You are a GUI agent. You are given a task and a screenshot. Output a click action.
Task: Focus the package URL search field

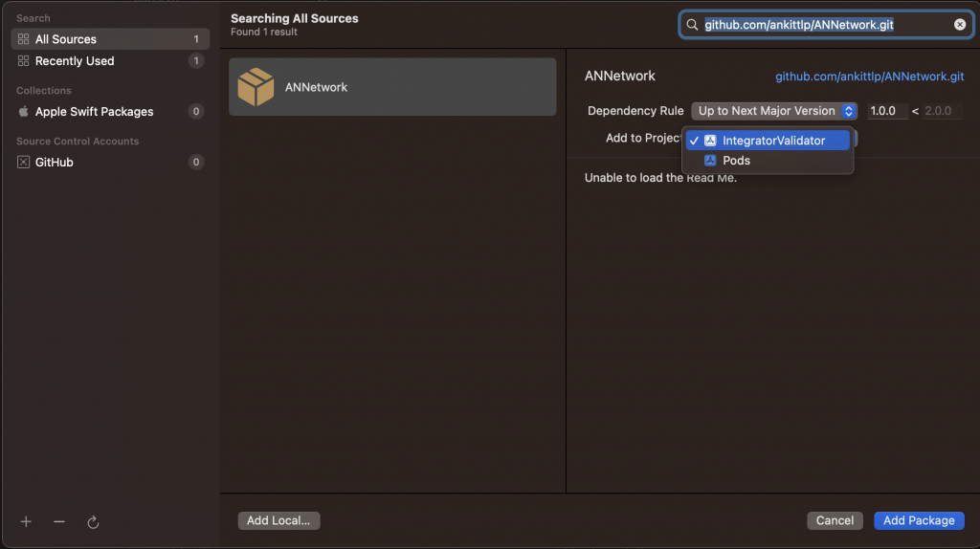826,24
